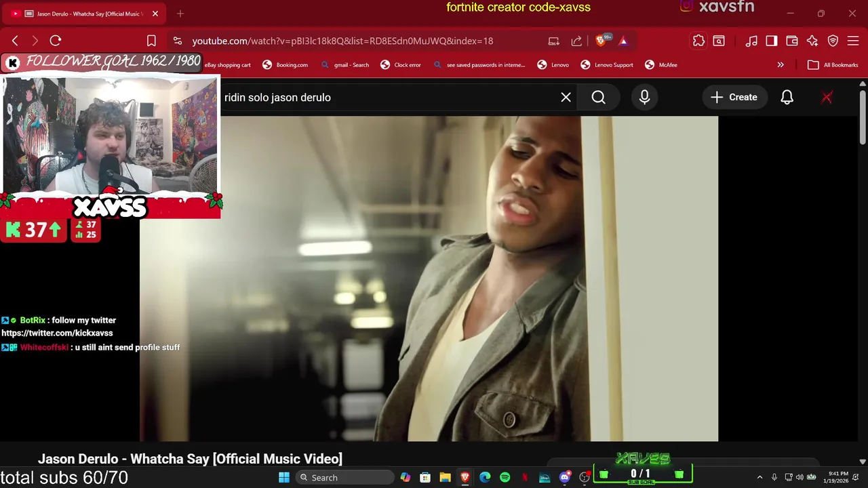Open the Brave Wallet icon
The image size is (868, 488).
click(792, 41)
